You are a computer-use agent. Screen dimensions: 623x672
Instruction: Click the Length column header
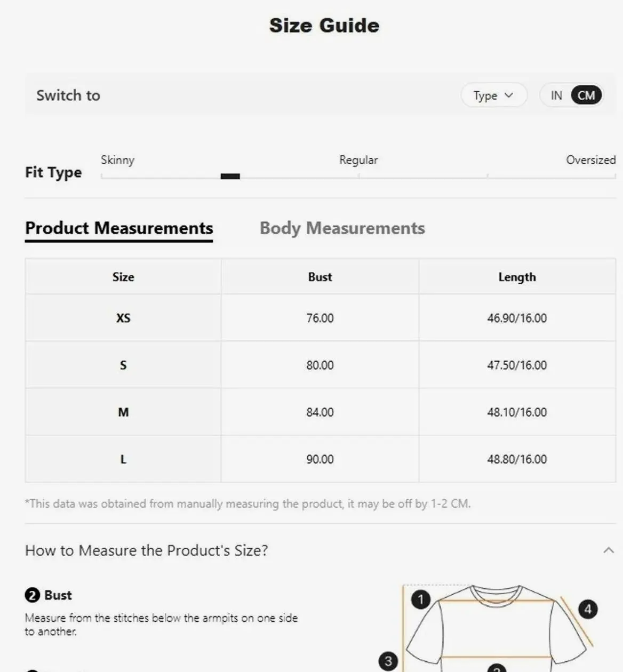[517, 277]
